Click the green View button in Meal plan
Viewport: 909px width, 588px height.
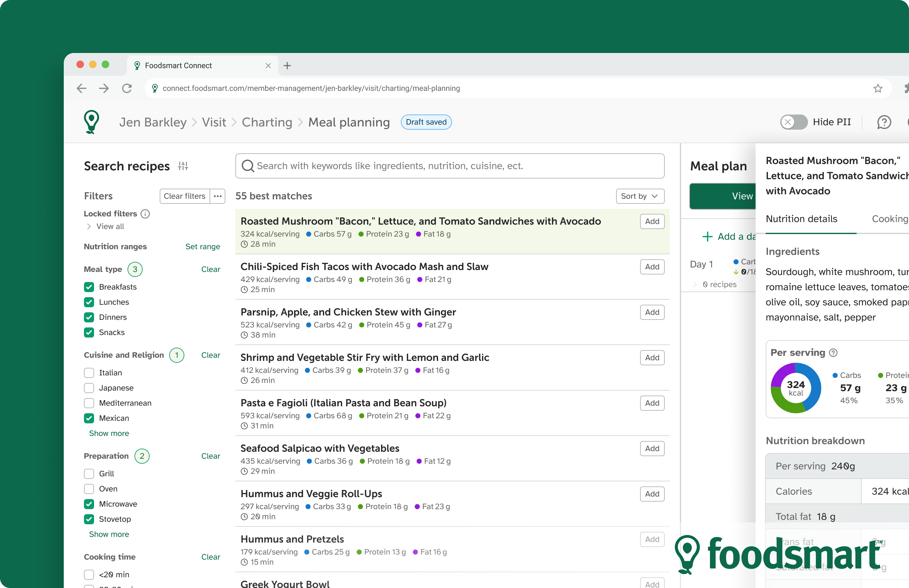coord(722,196)
